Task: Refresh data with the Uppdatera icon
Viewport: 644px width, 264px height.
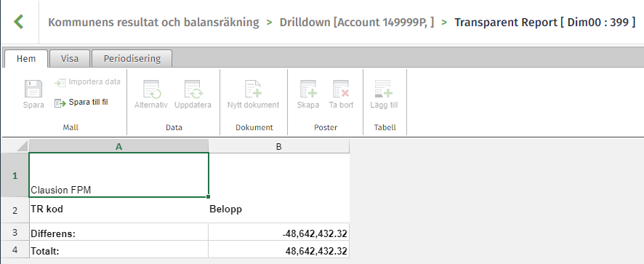Action: [193, 89]
